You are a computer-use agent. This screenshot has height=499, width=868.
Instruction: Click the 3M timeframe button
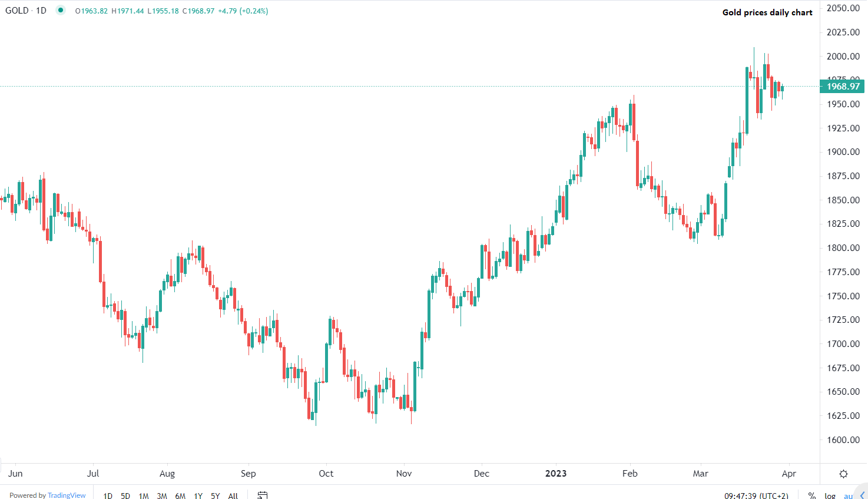pos(161,495)
